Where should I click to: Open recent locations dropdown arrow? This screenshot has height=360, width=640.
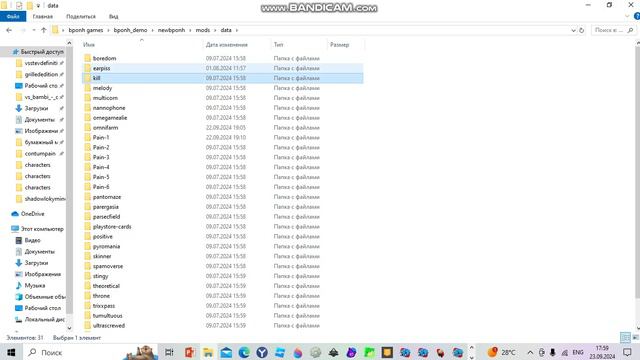pyautogui.click(x=34, y=30)
